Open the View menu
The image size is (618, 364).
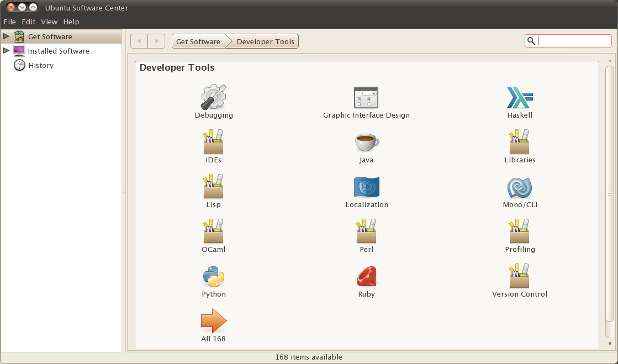click(x=49, y=22)
